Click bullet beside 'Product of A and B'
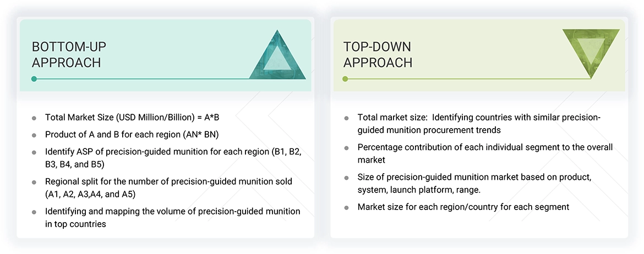 coord(34,135)
